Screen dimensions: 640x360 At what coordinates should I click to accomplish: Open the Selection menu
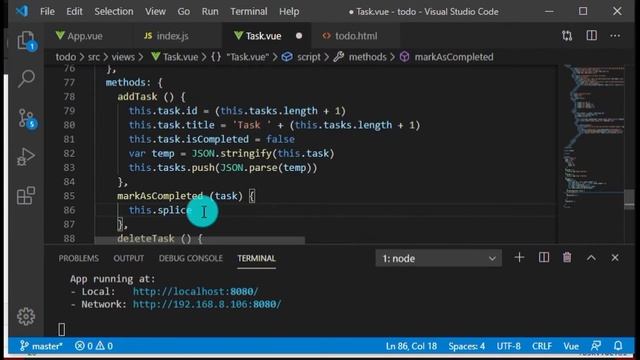click(x=114, y=11)
